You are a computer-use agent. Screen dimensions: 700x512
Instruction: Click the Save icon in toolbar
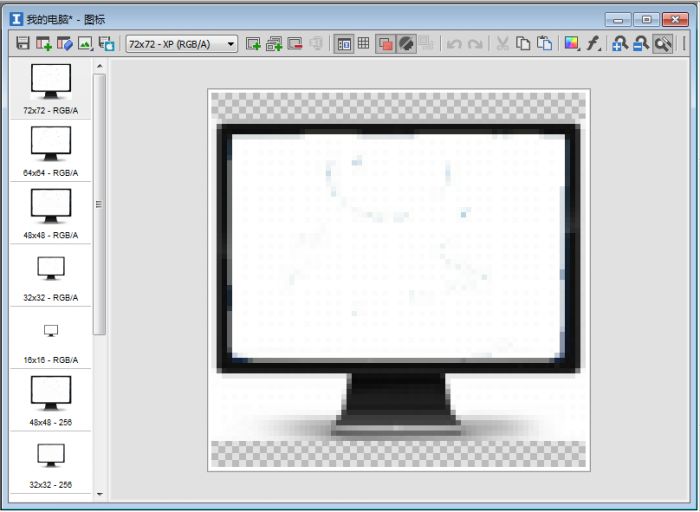tap(23, 43)
